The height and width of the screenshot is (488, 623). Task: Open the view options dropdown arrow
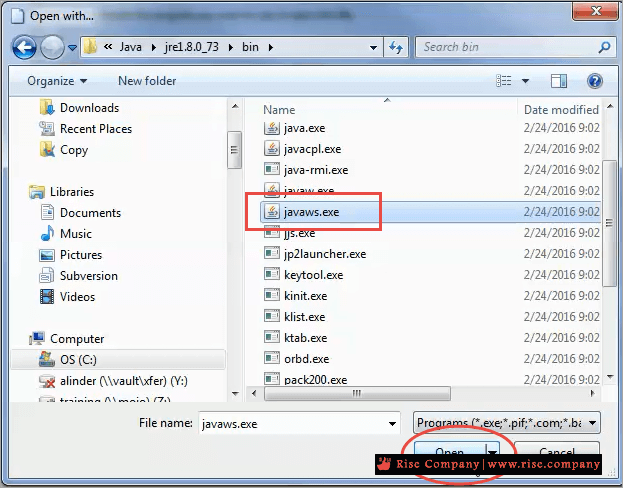525,81
